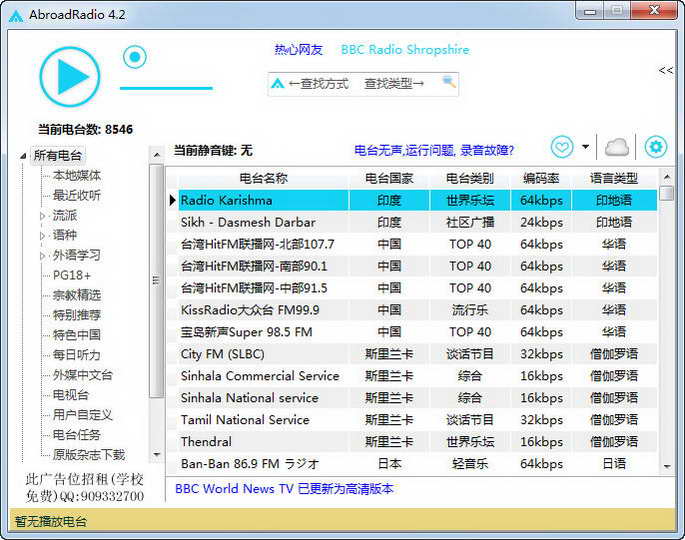This screenshot has height=540, width=685.
Task: Select 电台任务 category
Action: point(76,435)
